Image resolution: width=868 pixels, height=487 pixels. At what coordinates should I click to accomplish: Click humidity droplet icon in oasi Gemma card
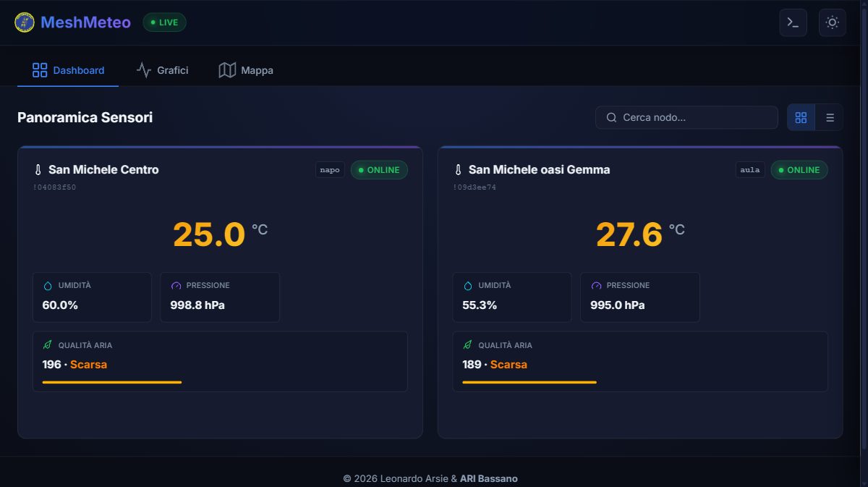[467, 286]
